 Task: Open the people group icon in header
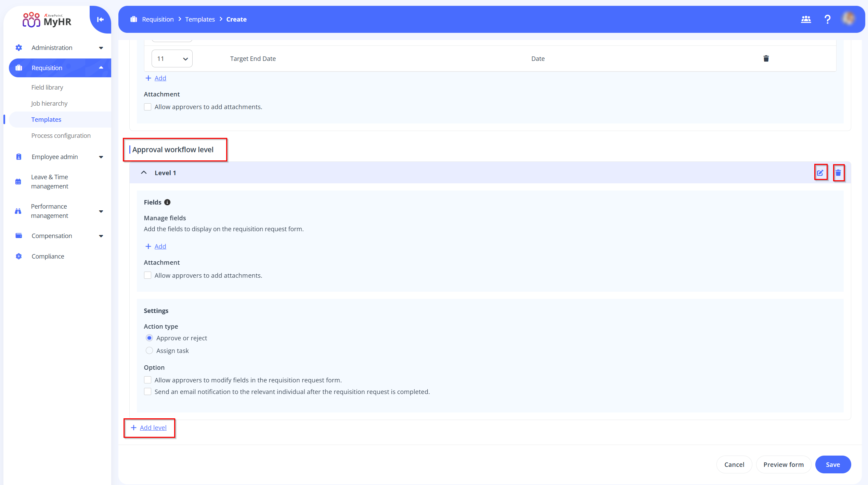pyautogui.click(x=806, y=19)
